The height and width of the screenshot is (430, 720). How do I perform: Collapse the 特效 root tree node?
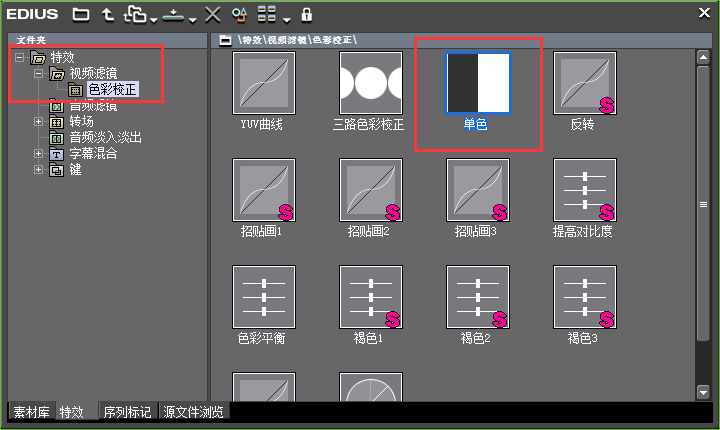pyautogui.click(x=19, y=57)
